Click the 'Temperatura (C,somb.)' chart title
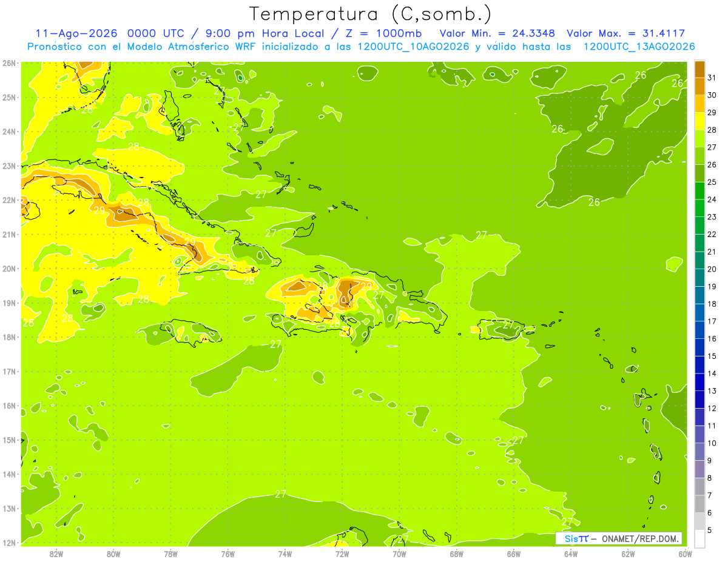728x562 pixels. (x=370, y=15)
